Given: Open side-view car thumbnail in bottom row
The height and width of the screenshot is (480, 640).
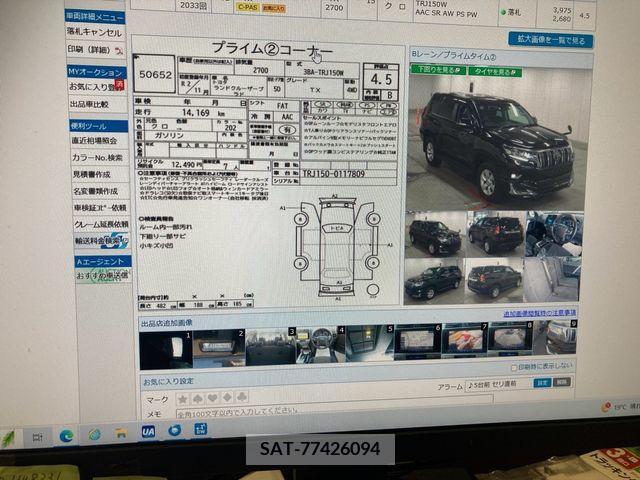Looking at the screenshot, I should tap(434, 282).
